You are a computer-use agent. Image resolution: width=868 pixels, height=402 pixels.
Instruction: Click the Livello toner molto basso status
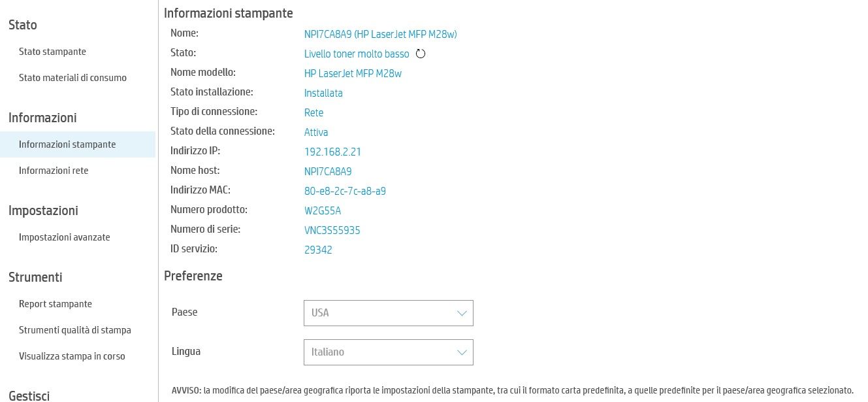pyautogui.click(x=357, y=54)
